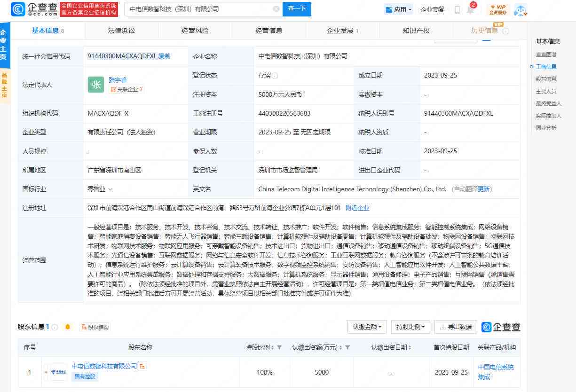The width and height of the screenshot is (576, 392).
Task: Open the 持股比例 filter dropdown
Action: click(410, 327)
